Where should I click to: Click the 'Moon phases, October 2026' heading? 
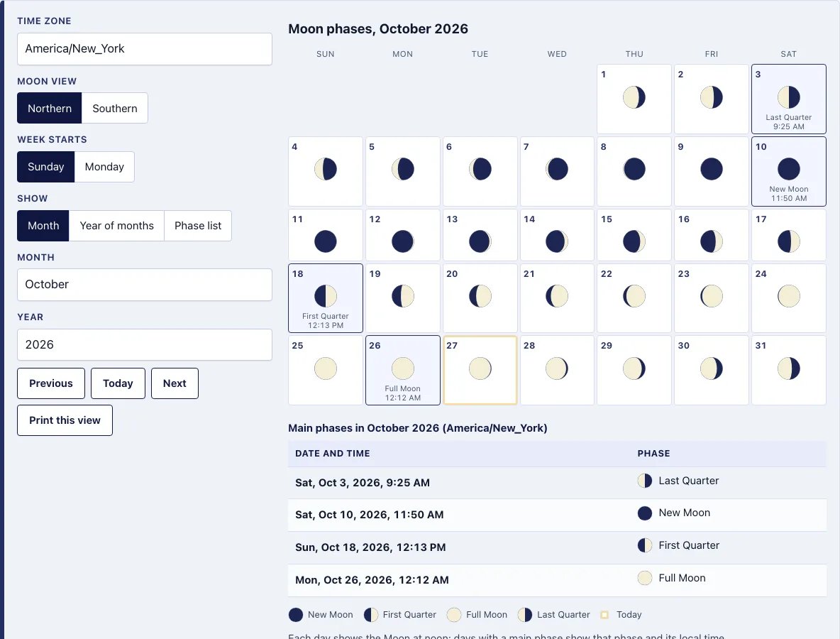click(378, 29)
